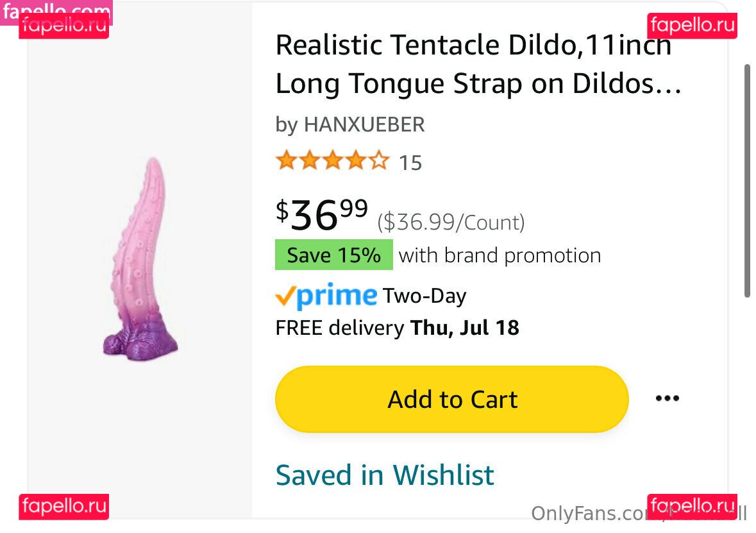Open the Saved in Wishlist link

385,475
